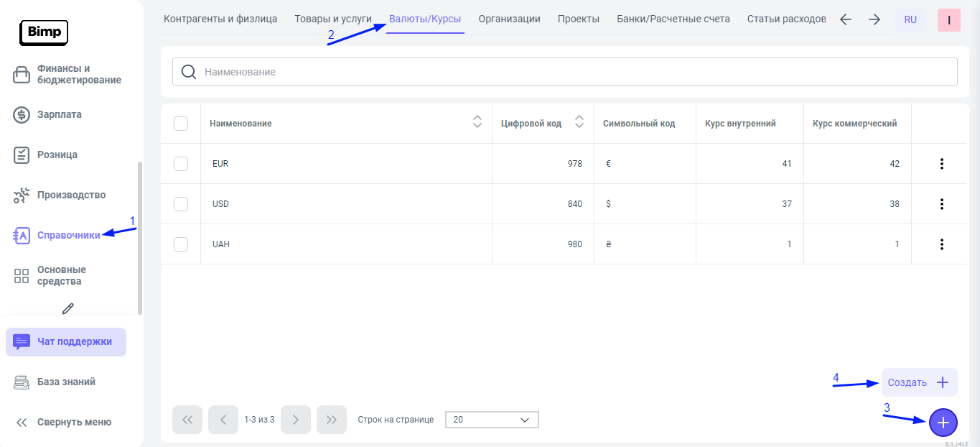This screenshot has height=447, width=980.
Task: Open the Товары и услуги tab
Action: pyautogui.click(x=333, y=19)
